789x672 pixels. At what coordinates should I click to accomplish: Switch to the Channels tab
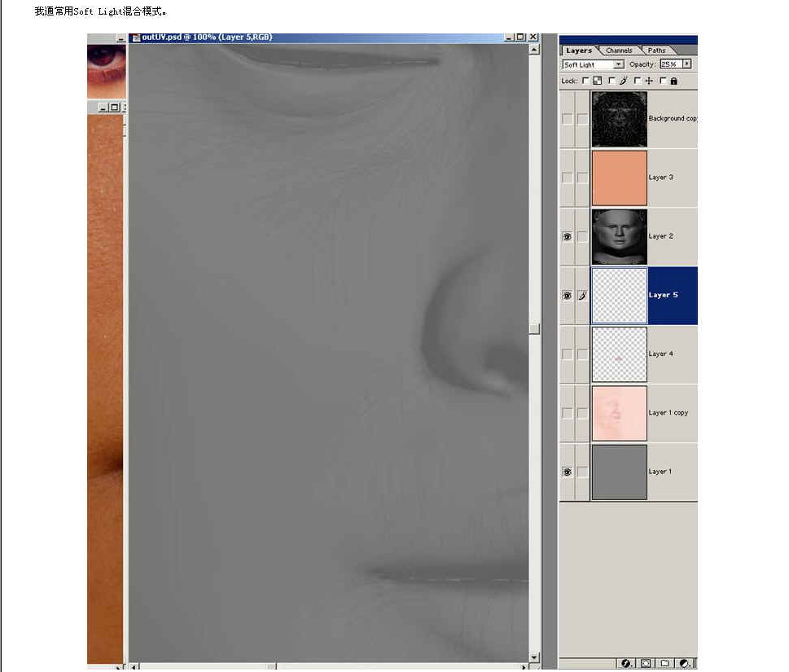click(x=619, y=51)
